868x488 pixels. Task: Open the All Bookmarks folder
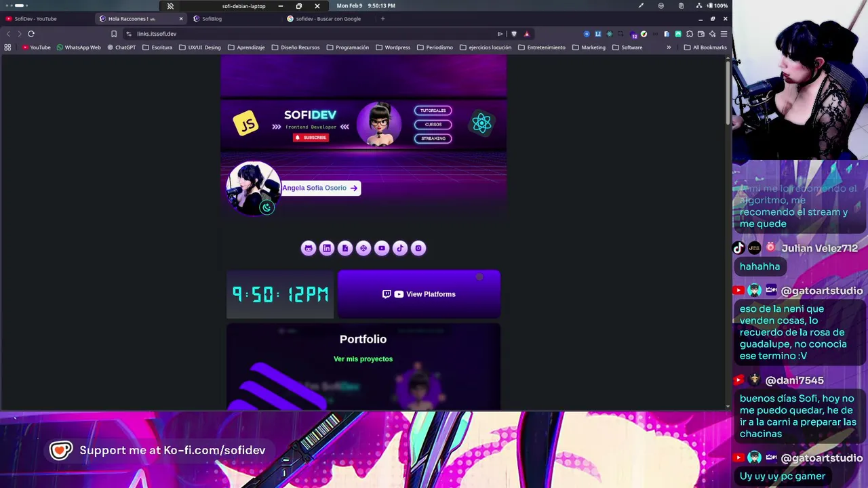pyautogui.click(x=705, y=47)
